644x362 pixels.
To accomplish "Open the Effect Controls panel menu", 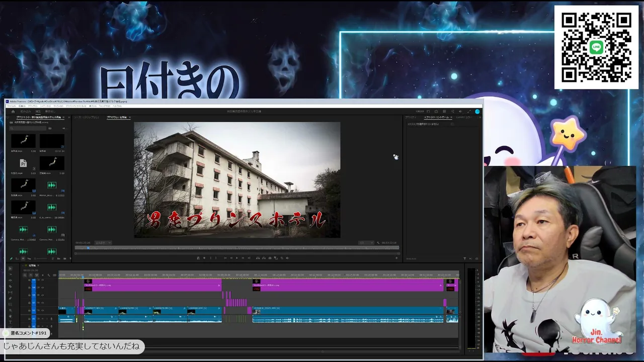I will pyautogui.click(x=451, y=117).
